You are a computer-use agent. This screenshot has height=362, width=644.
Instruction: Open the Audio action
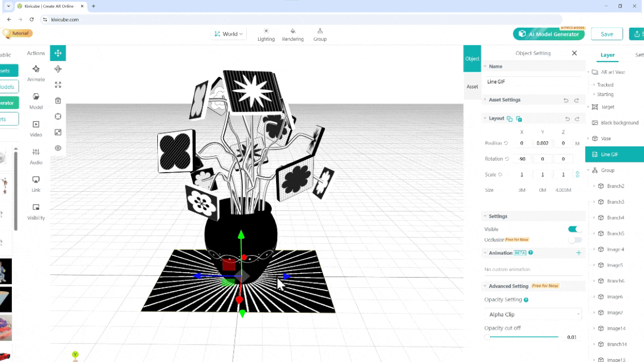pyautogui.click(x=36, y=156)
